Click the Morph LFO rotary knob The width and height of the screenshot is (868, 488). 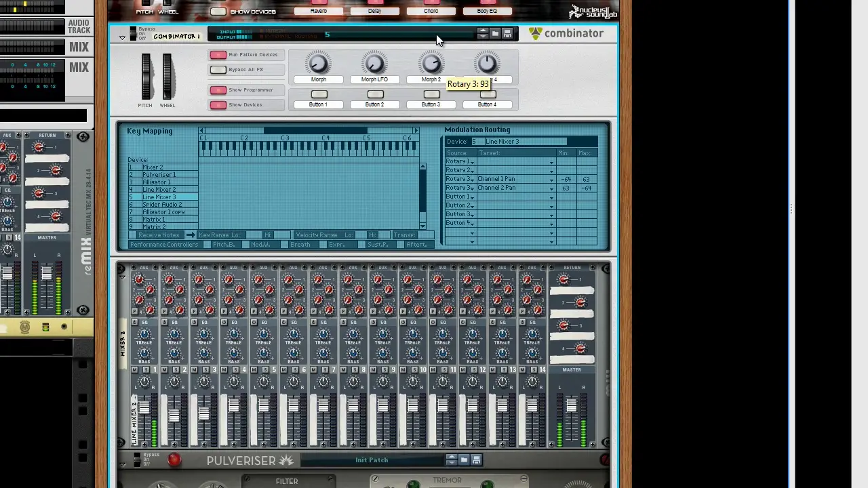click(374, 64)
